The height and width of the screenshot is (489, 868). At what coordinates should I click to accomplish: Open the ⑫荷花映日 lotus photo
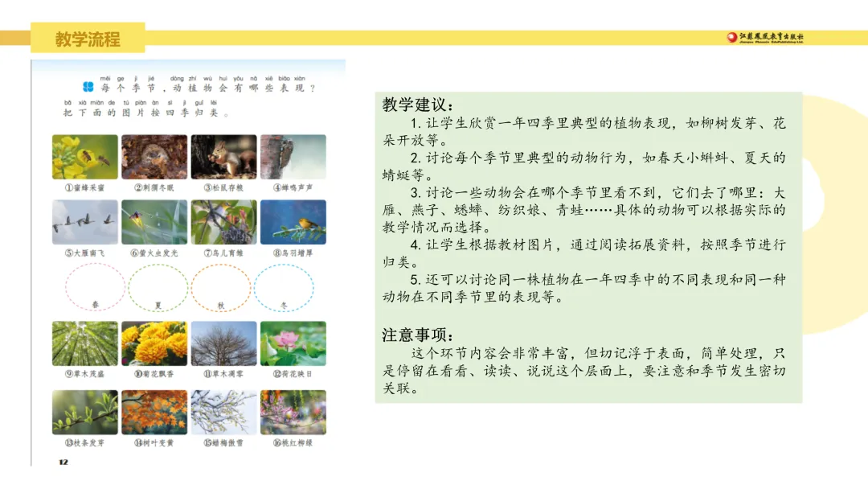click(x=293, y=343)
